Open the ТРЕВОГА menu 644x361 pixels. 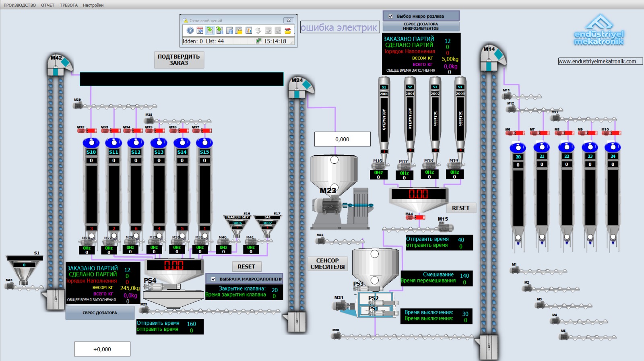pos(69,5)
